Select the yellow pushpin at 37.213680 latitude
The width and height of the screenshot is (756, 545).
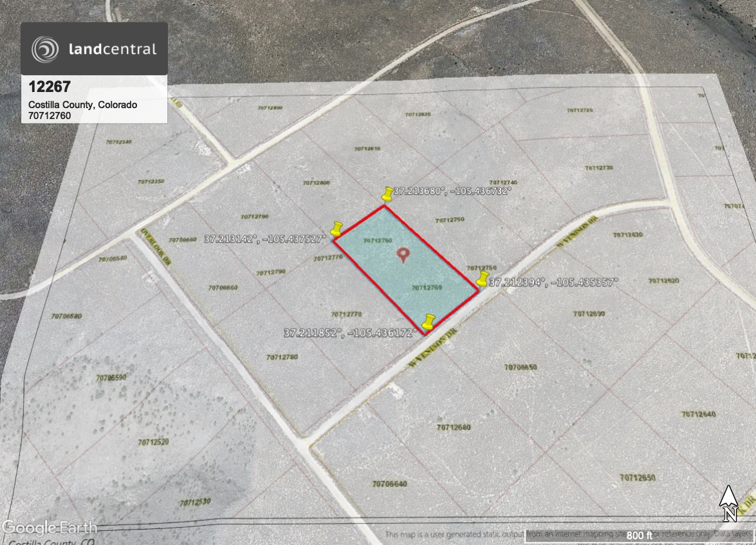(x=387, y=194)
